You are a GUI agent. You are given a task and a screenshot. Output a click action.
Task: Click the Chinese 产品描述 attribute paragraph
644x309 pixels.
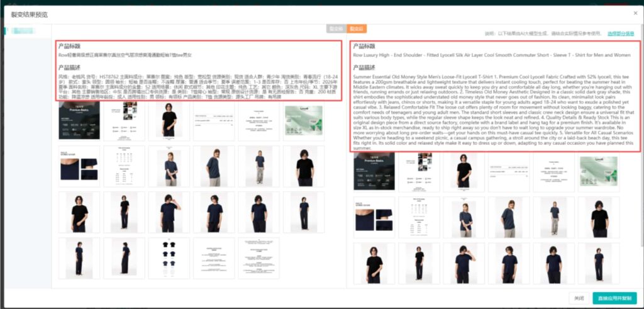[199, 86]
